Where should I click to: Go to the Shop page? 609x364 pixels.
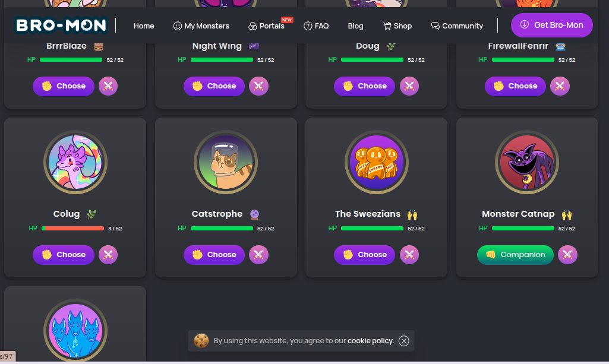[x=397, y=26]
